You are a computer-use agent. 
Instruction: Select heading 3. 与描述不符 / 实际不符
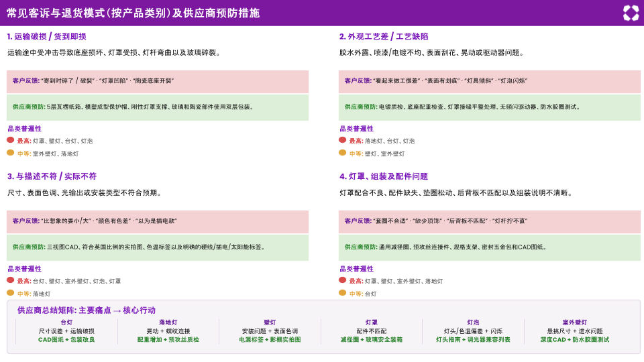coord(52,176)
